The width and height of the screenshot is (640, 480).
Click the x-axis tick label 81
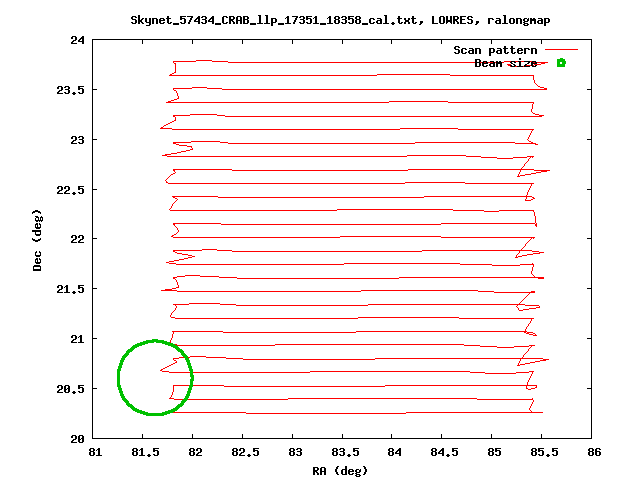tap(95, 452)
